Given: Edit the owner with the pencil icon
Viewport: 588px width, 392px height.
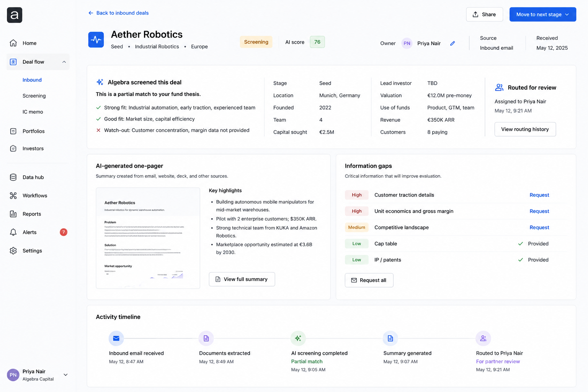Looking at the screenshot, I should [x=452, y=43].
